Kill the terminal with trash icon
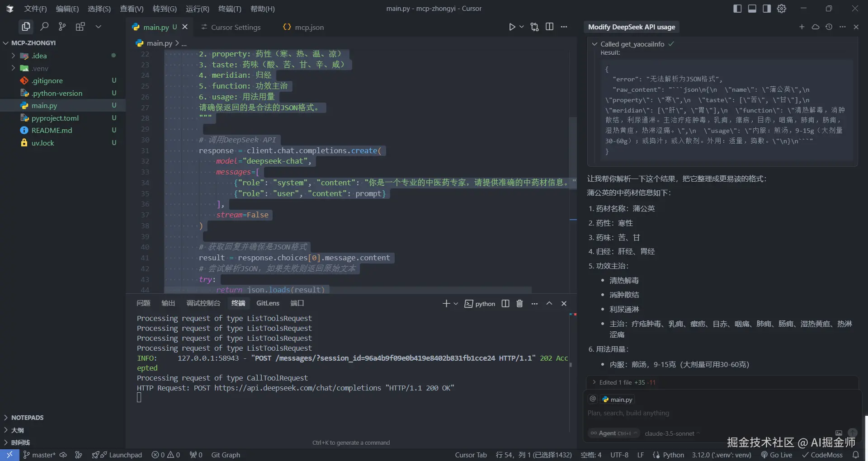This screenshot has width=868, height=461. (520, 304)
